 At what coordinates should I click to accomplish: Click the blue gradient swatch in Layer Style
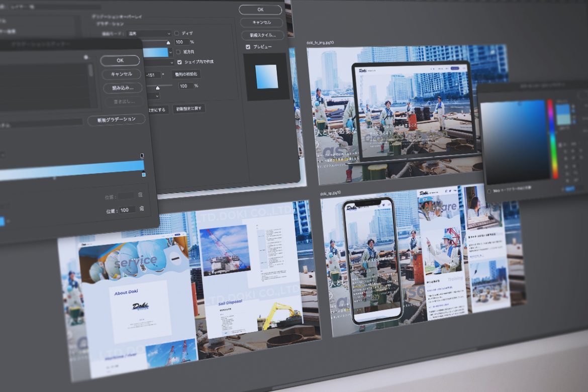[155, 52]
